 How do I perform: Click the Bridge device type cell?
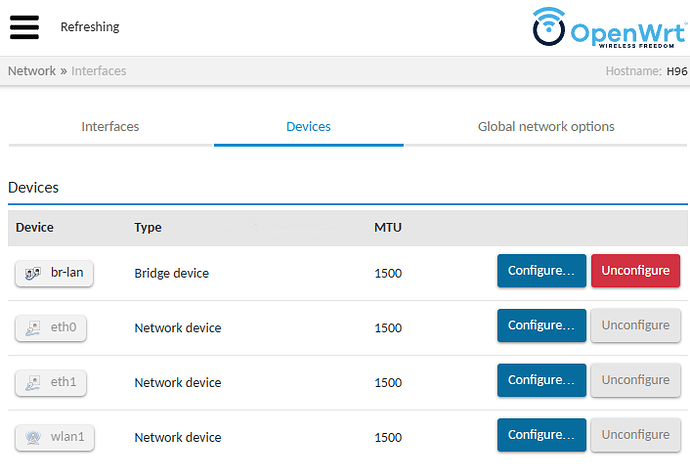pyautogui.click(x=172, y=273)
